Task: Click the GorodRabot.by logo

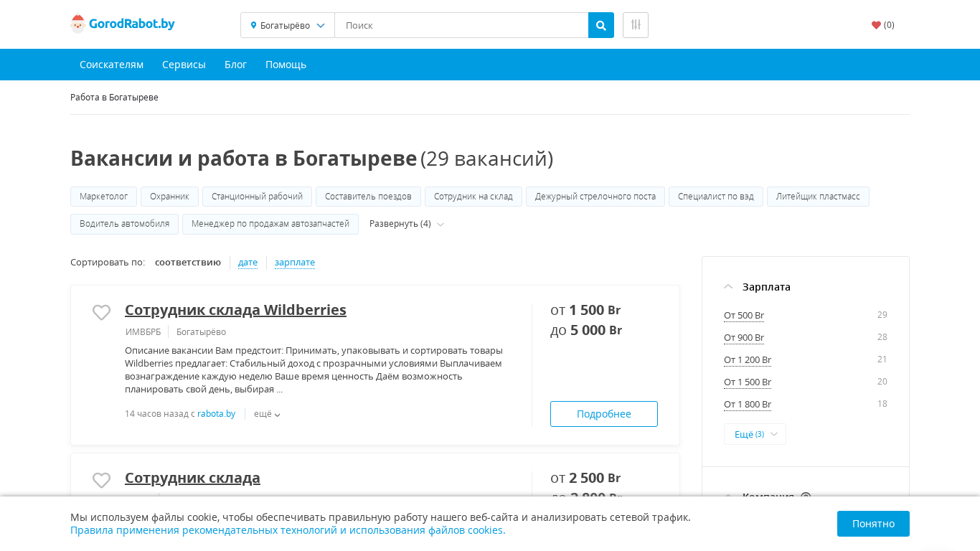Action: click(x=123, y=24)
